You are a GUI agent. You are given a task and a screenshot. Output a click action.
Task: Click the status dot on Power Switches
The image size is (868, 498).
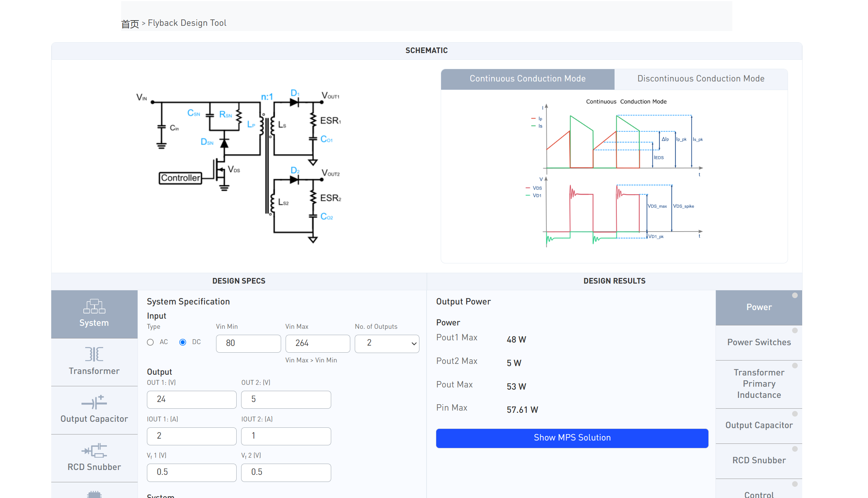pos(795,331)
